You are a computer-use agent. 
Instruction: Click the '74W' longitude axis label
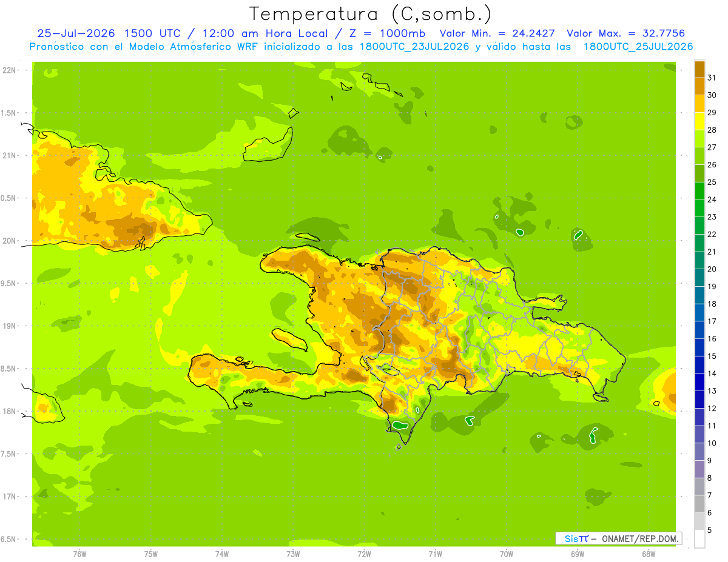(x=222, y=554)
